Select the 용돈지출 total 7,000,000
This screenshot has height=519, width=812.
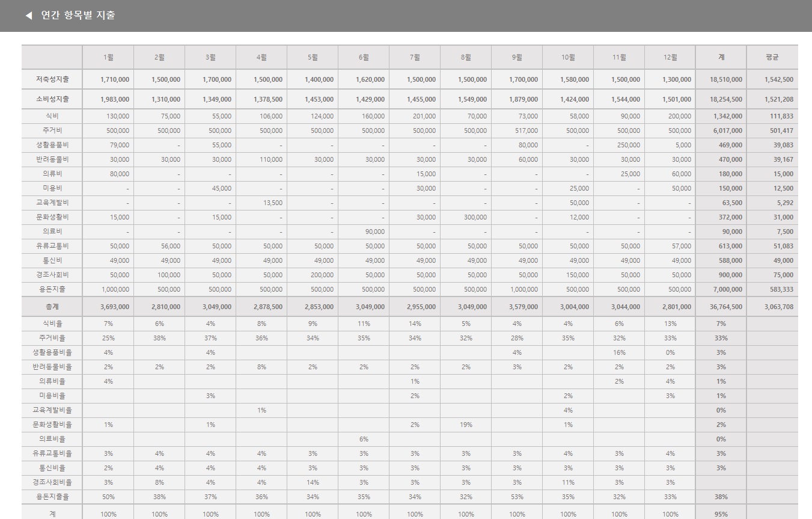[728, 289]
